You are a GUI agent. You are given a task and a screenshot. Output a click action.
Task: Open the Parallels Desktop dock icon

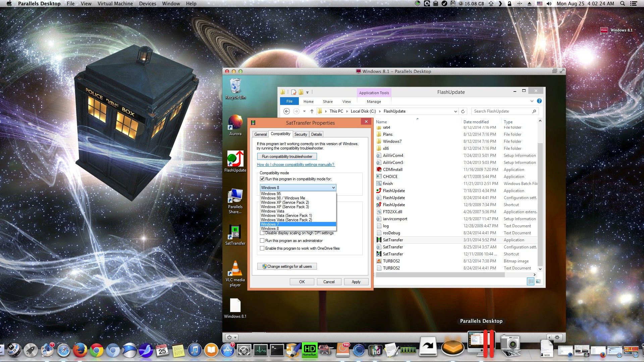pos(481,345)
